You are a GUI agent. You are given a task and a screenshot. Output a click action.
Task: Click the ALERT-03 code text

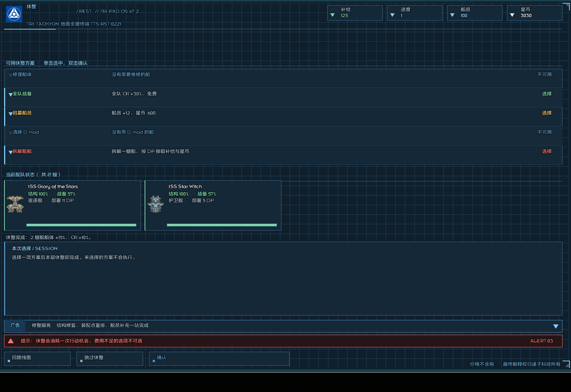click(x=542, y=341)
